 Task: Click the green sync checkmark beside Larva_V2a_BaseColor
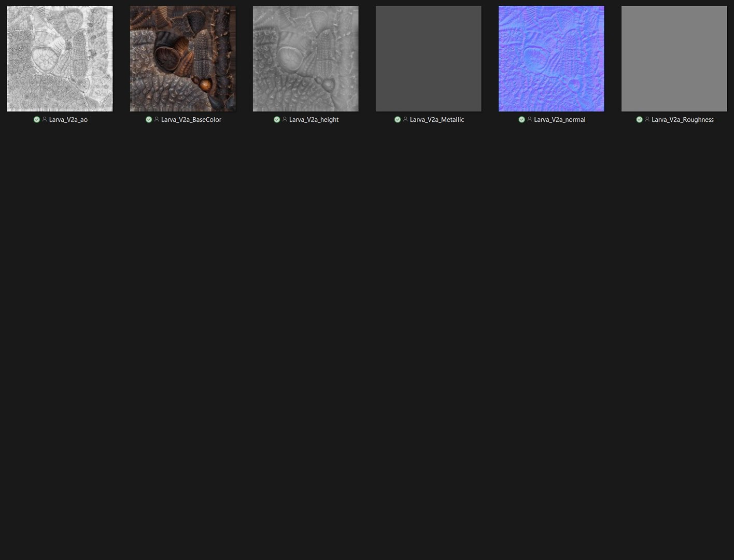(149, 119)
